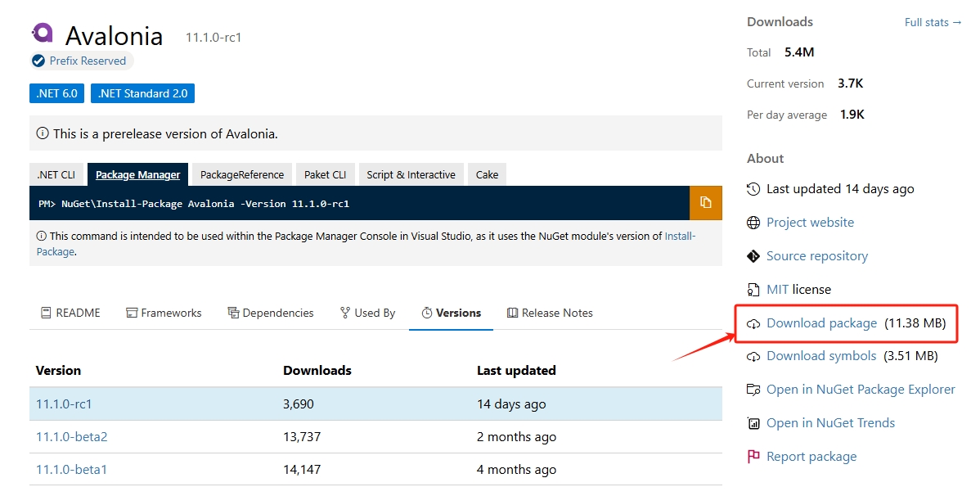Click the 14,147 downloads cell
Screen dimensions: 980x496
coord(302,470)
